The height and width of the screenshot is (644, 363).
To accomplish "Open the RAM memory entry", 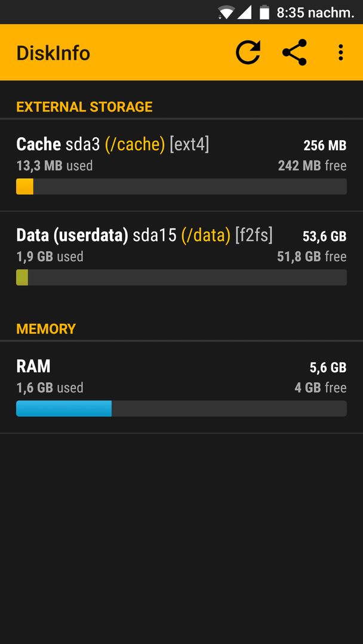I will [181, 388].
